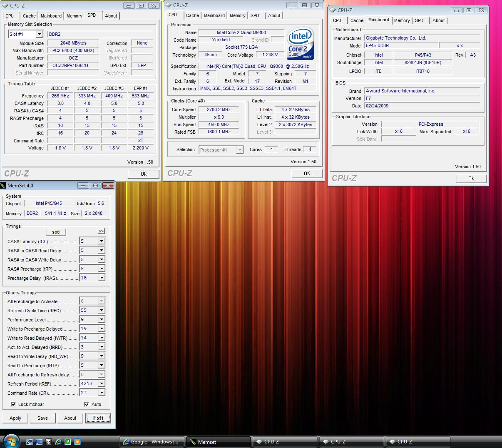Click title icon of CPU-Z Mainboard window
The width and height of the screenshot is (502, 448).
tap(333, 10)
